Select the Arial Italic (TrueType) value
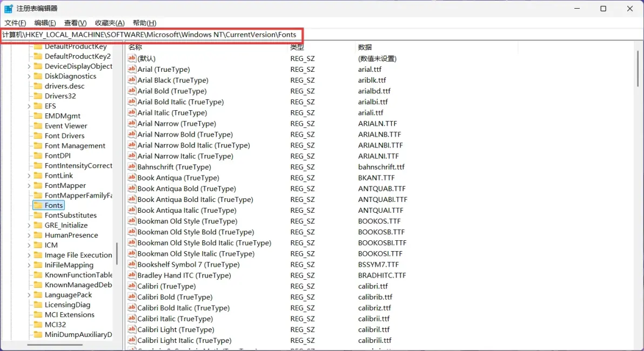The height and width of the screenshot is (351, 644). click(172, 112)
